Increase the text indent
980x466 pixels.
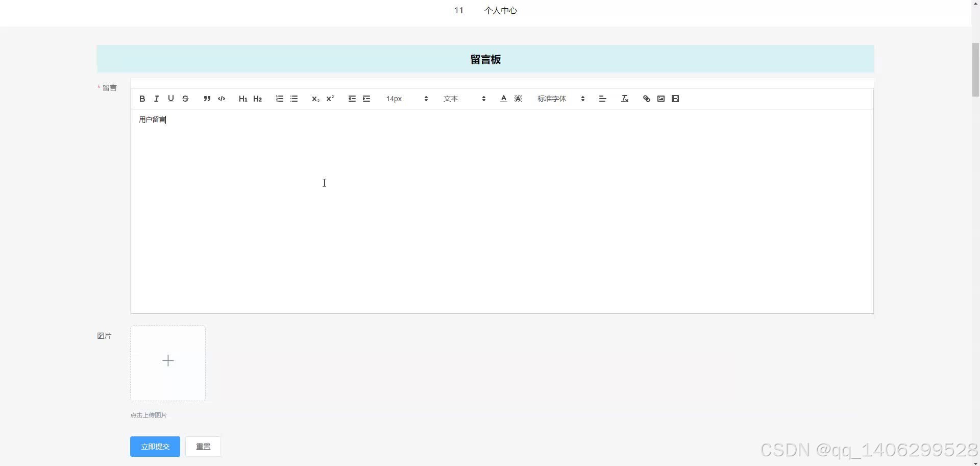point(366,99)
